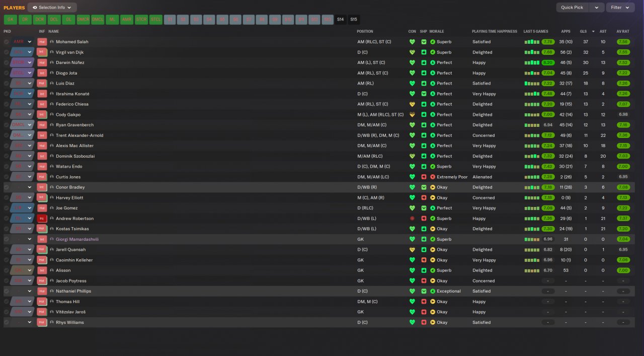Click Dominik Szoboszlai's condition heart icon
This screenshot has height=356, width=644.
[412, 156]
